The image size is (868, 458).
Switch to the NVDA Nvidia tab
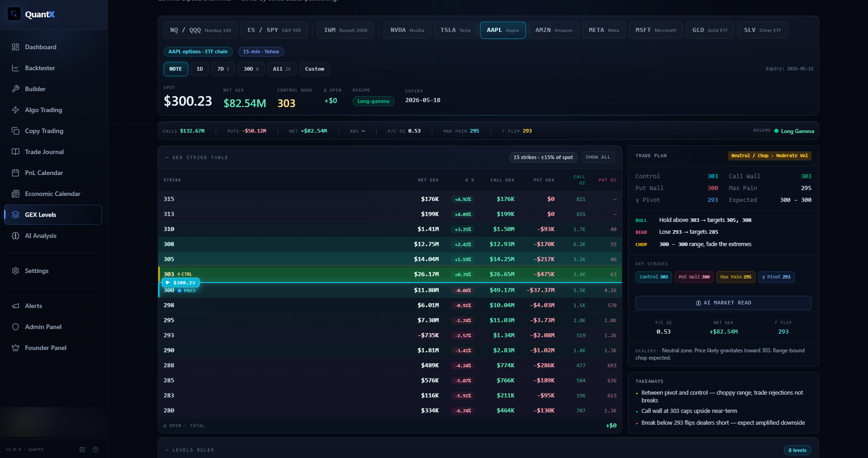click(x=407, y=30)
